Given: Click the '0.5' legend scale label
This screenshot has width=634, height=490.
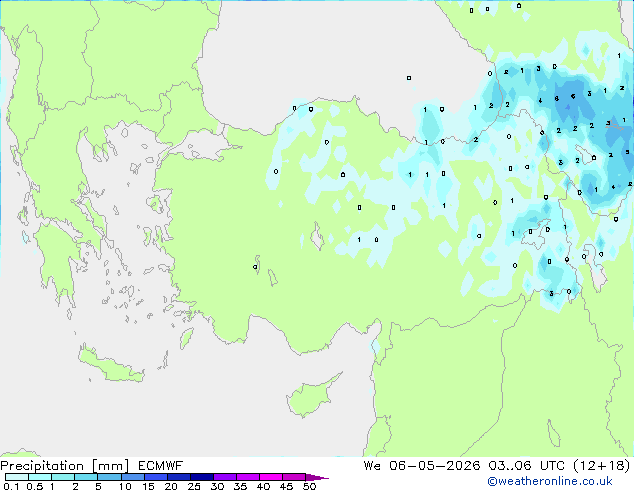Looking at the screenshot, I should pyautogui.click(x=35, y=486).
